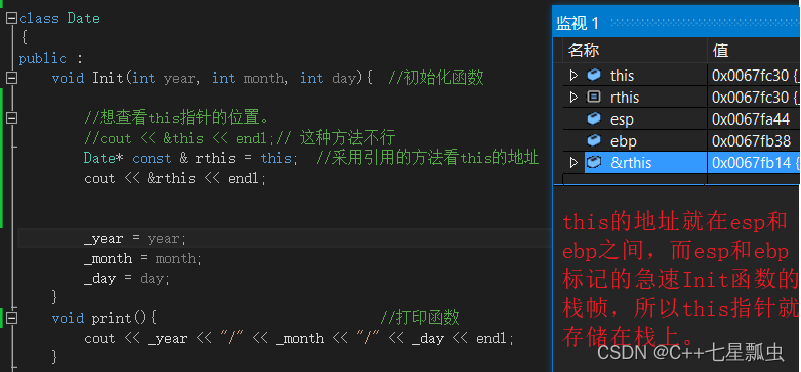Click the //打印函数 comment

[x=420, y=318]
